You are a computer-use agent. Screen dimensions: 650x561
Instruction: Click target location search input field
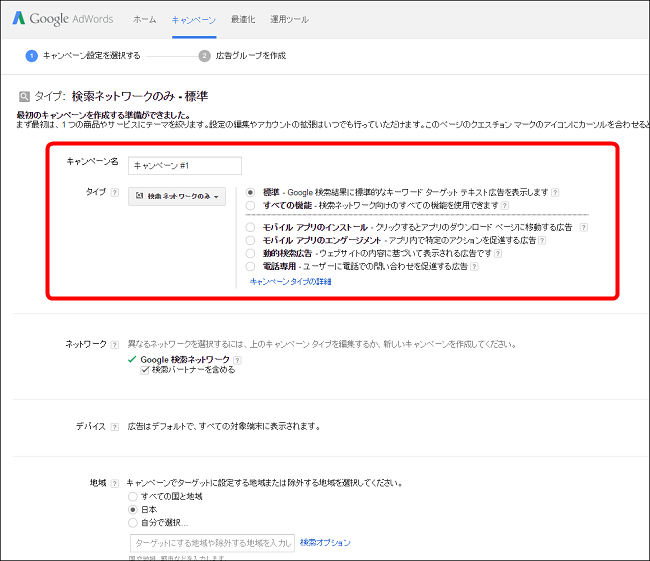click(x=212, y=543)
